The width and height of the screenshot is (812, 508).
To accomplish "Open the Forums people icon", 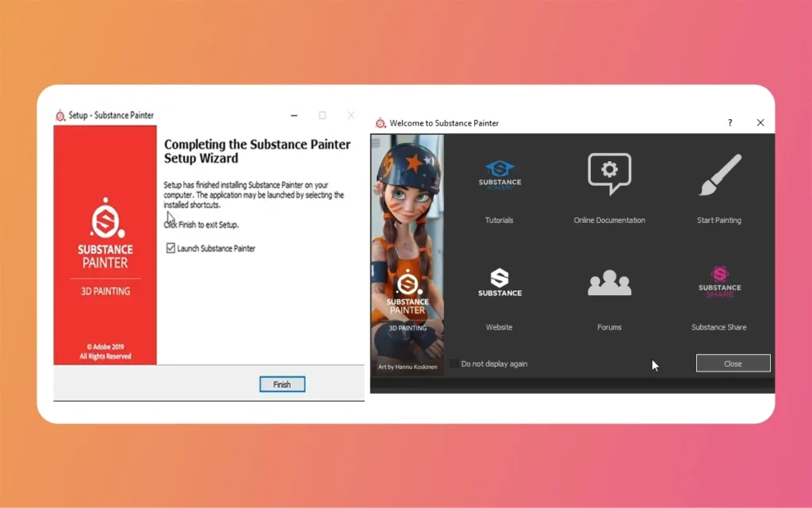I will 608,282.
